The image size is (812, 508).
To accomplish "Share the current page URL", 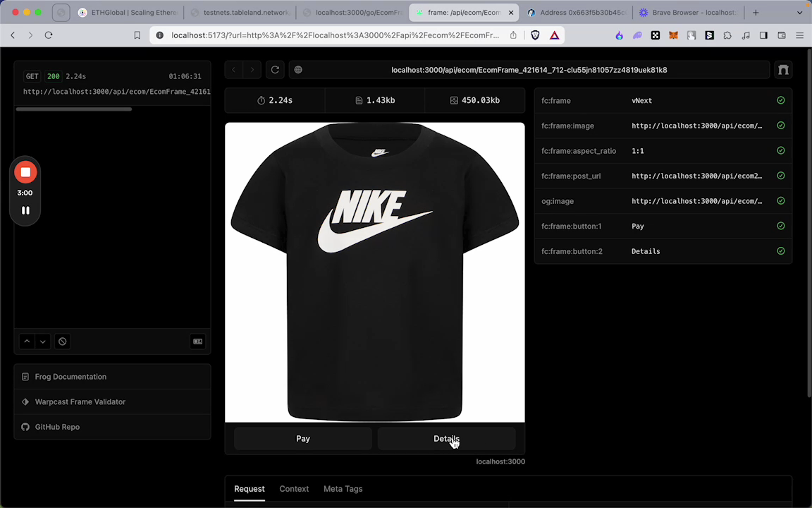I will click(x=513, y=35).
